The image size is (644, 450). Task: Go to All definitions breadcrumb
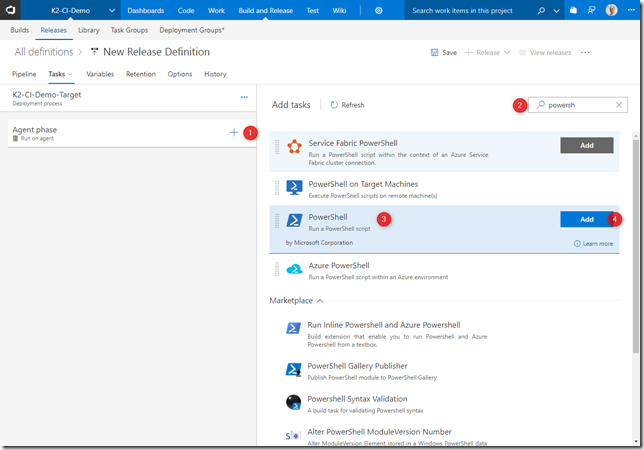point(44,52)
